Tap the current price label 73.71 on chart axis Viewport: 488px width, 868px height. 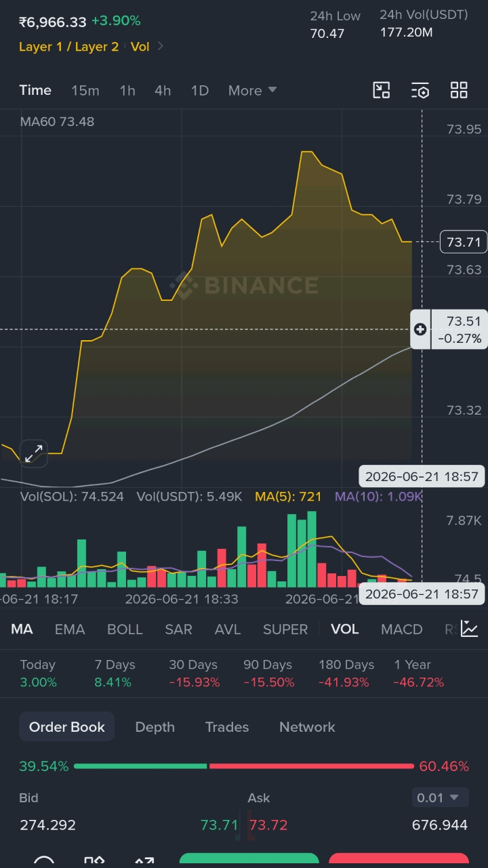click(464, 242)
